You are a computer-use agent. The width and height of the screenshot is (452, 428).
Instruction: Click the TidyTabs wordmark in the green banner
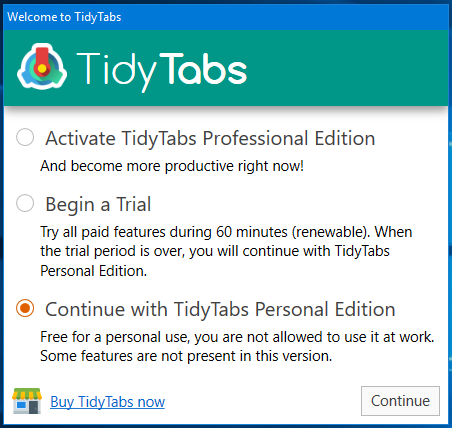click(x=162, y=72)
